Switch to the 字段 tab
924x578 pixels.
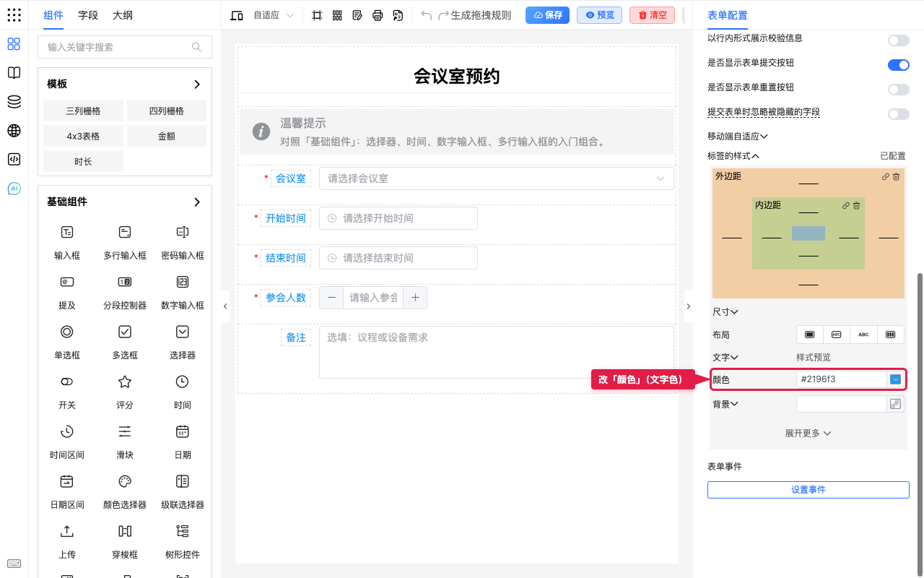point(88,15)
